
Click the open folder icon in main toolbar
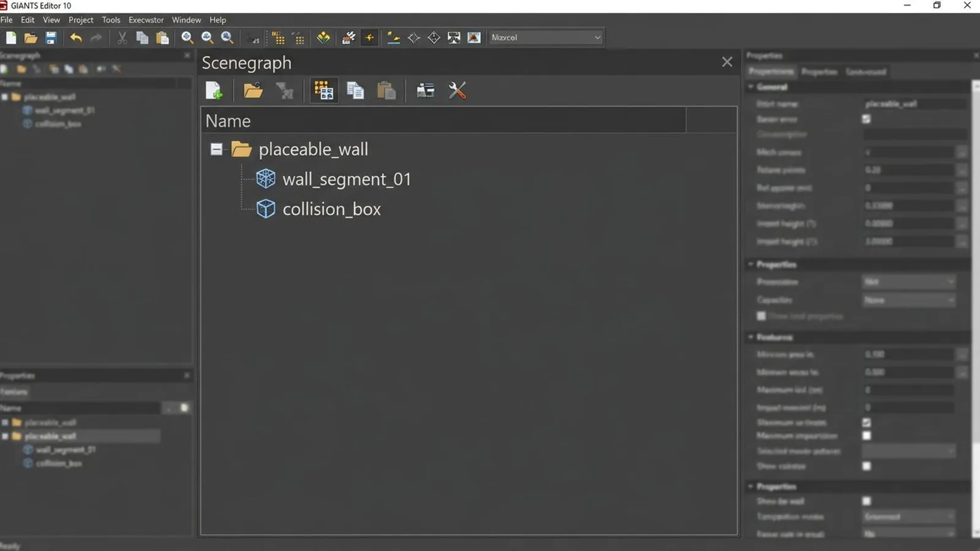tap(31, 38)
